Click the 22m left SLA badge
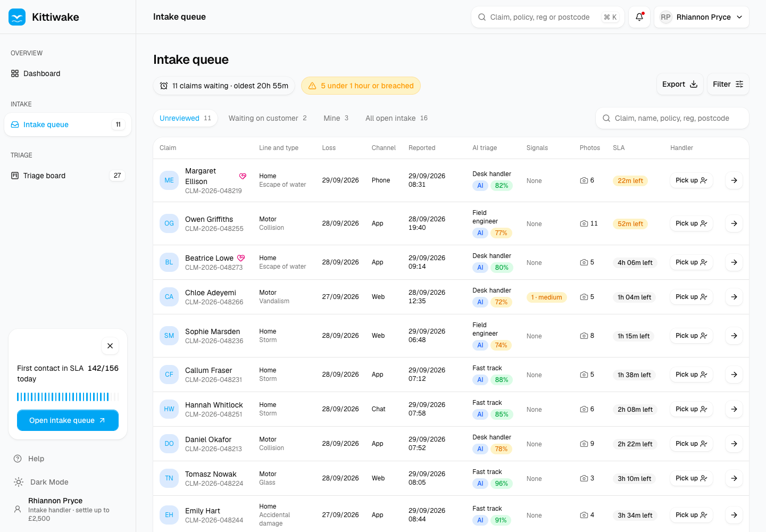Image resolution: width=766 pixels, height=532 pixels. pos(630,181)
